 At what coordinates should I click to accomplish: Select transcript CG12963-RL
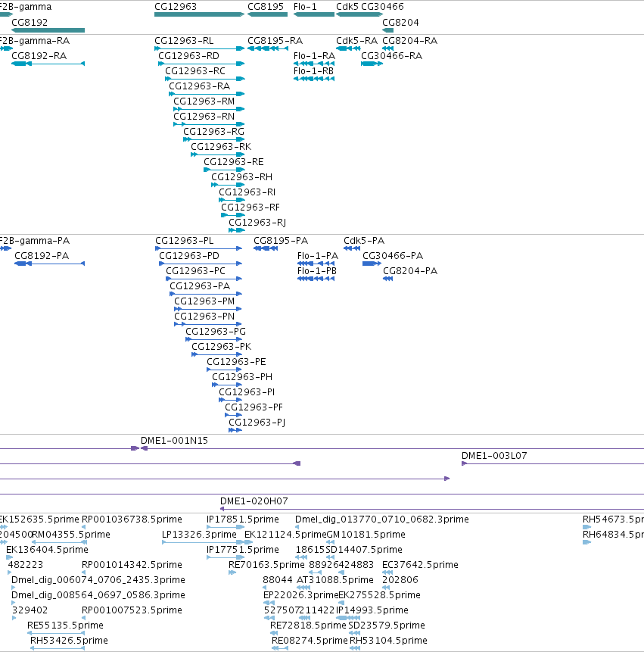[200, 48]
